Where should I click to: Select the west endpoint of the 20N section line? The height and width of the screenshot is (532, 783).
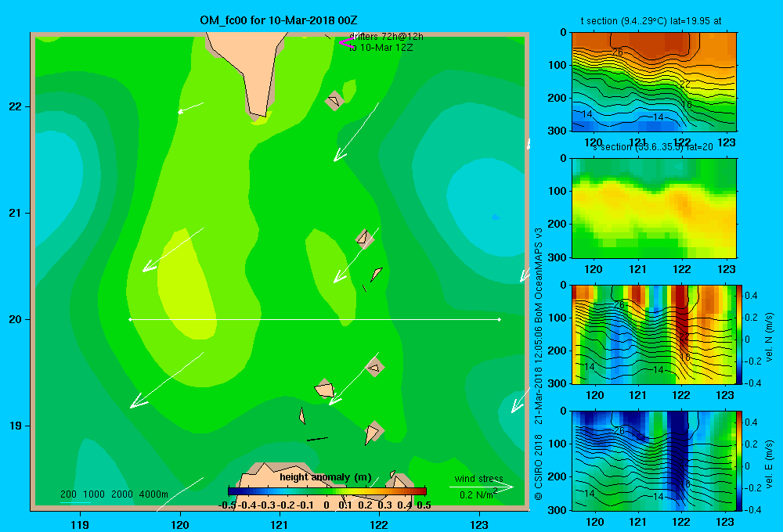(130, 319)
